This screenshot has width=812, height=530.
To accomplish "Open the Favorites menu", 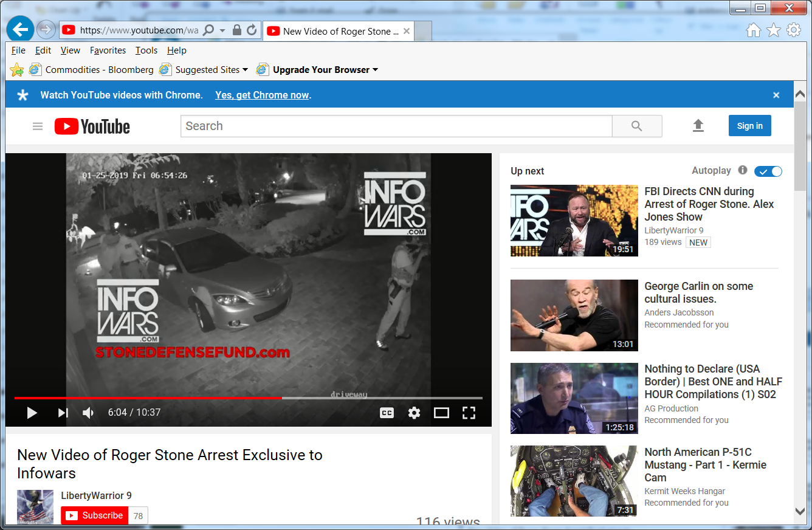I will pos(108,50).
